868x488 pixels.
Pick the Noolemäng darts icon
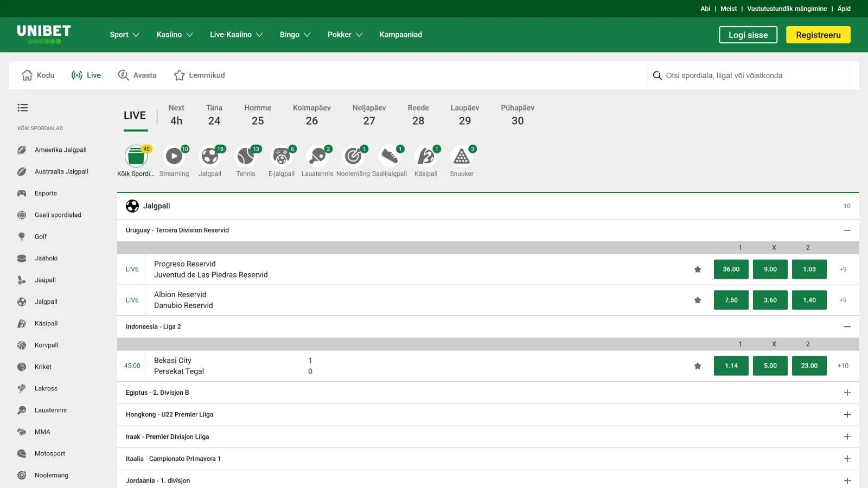coord(353,157)
